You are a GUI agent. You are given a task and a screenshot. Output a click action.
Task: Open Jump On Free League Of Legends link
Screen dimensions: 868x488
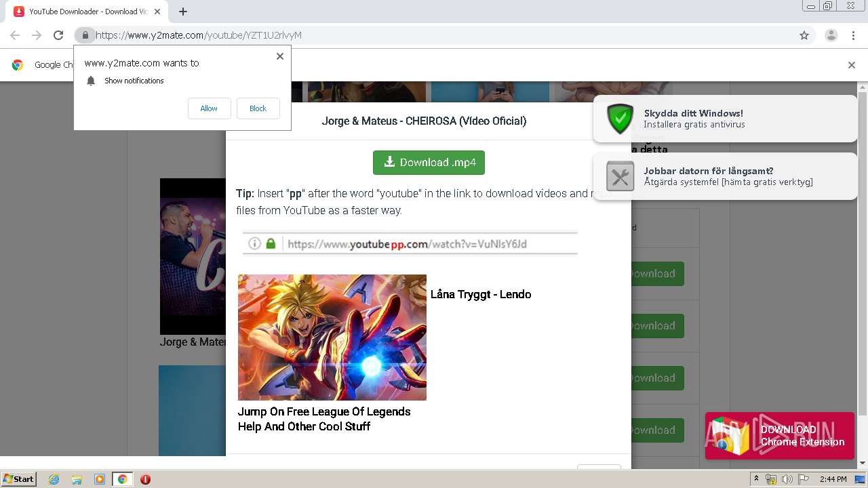pyautogui.click(x=324, y=419)
